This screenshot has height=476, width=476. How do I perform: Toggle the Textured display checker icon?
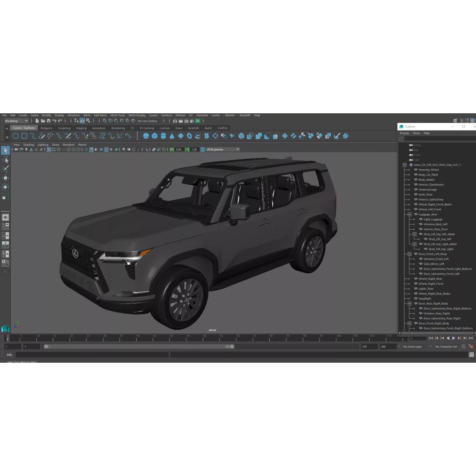106,149
